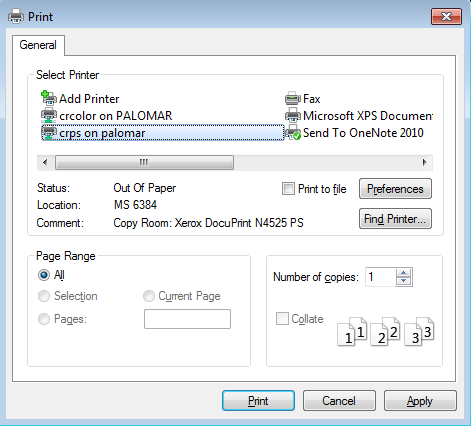Toggle the Collate checkbox
Viewport: 471px width, 426px height.
coord(282,318)
